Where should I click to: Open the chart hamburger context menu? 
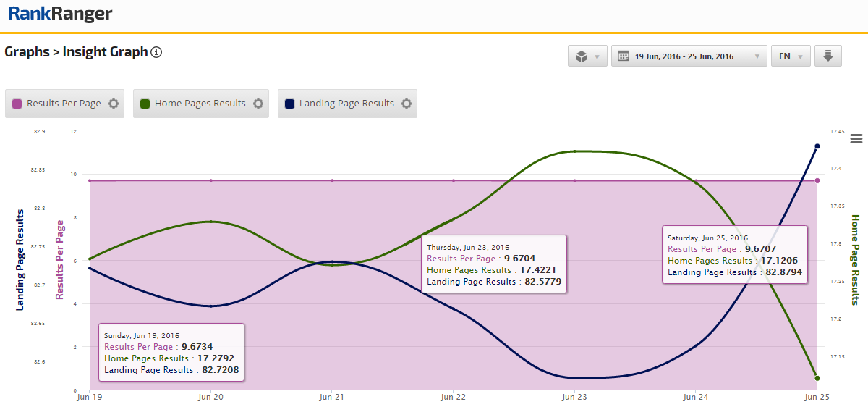tap(857, 139)
